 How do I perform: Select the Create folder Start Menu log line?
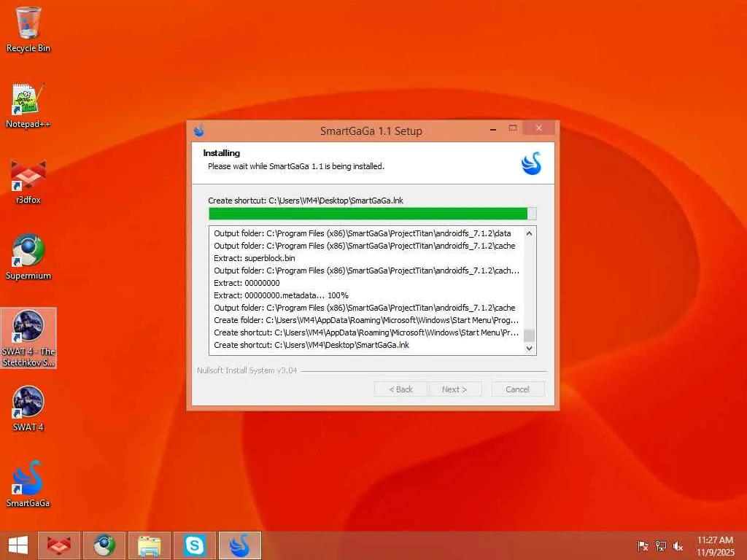[366, 320]
